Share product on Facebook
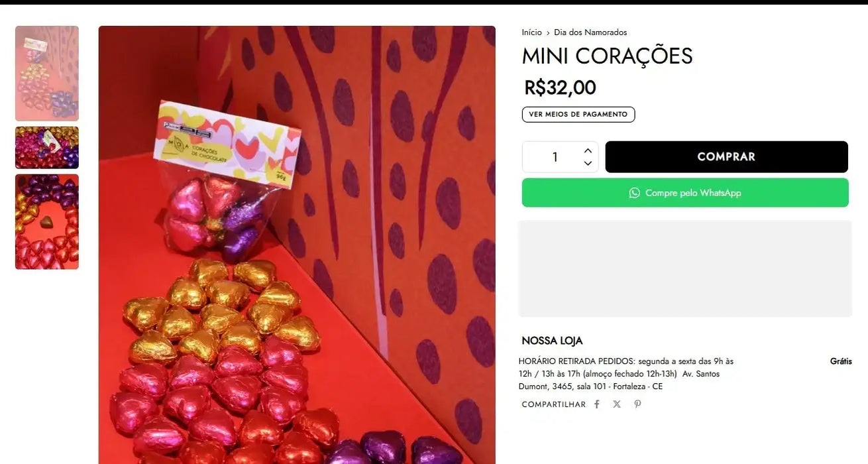This screenshot has width=868, height=464. (x=596, y=404)
